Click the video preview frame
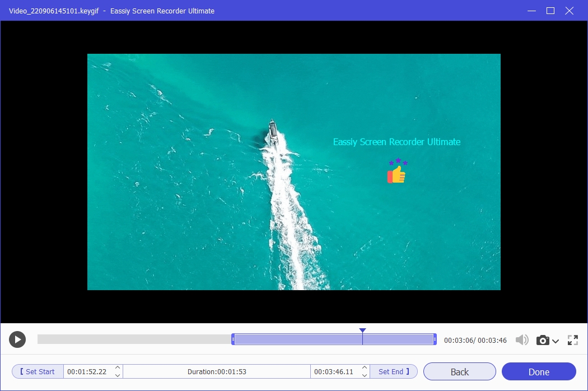Image resolution: width=588 pixels, height=391 pixels. (x=293, y=172)
